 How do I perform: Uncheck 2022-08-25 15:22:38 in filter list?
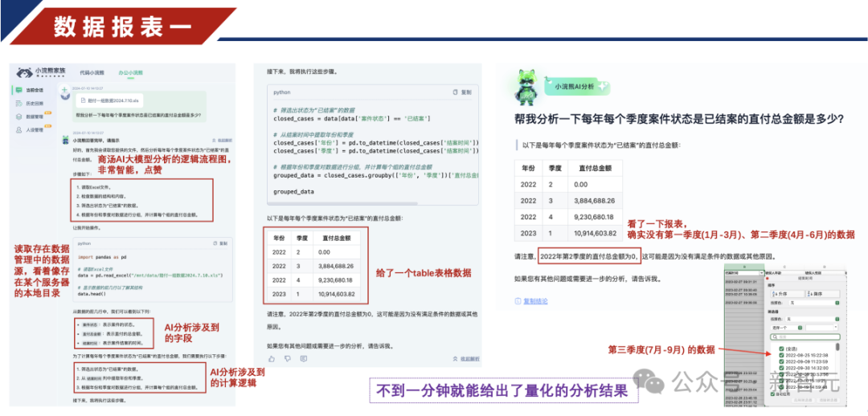(781, 355)
